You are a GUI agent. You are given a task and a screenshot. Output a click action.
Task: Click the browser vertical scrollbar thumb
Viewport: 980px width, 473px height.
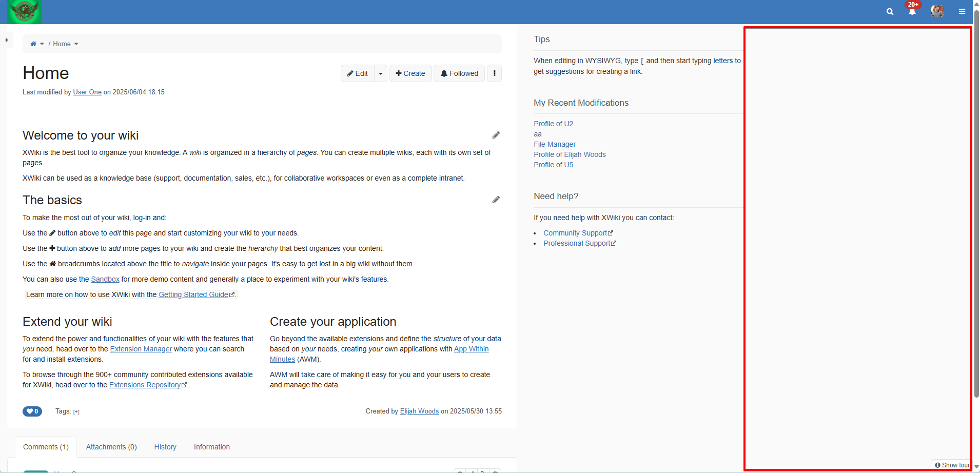point(976,204)
